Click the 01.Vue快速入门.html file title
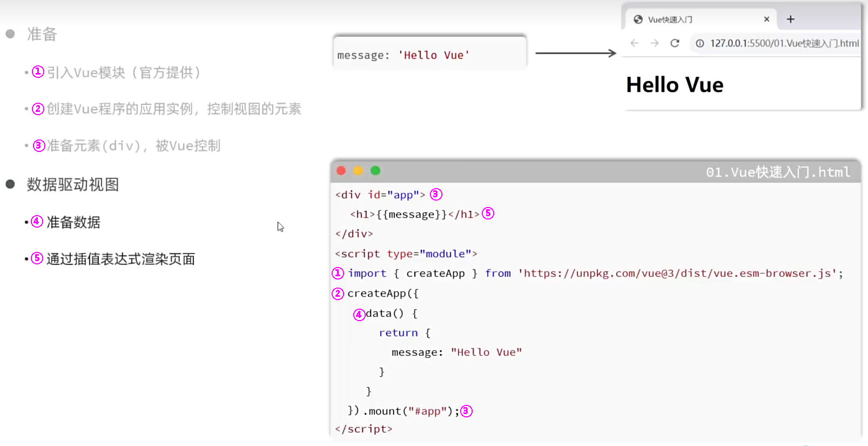868x446 pixels. click(778, 172)
